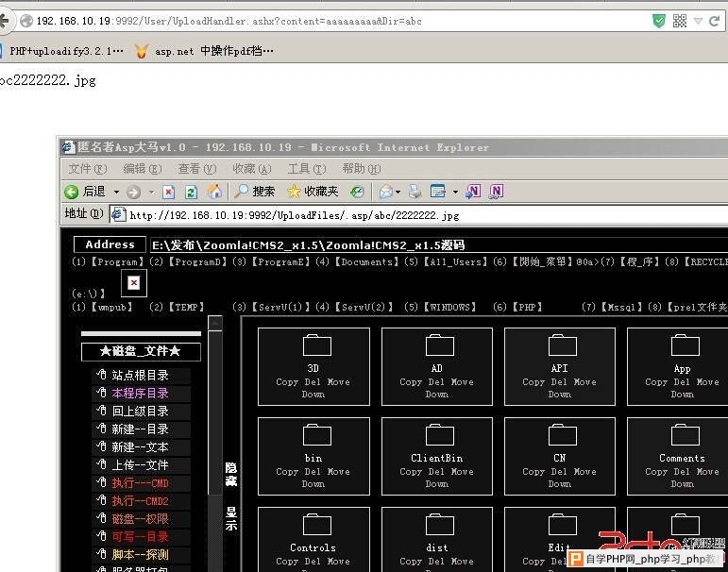Image resolution: width=728 pixels, height=572 pixels.
Task: Click 可写--目录 in sidebar
Action: (140, 537)
